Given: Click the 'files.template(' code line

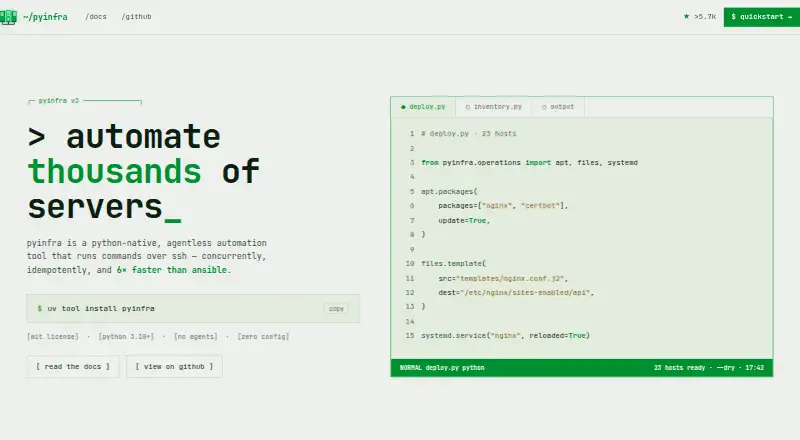Looking at the screenshot, I should (454, 263).
